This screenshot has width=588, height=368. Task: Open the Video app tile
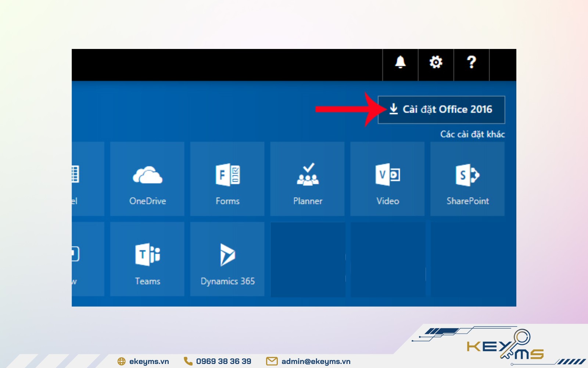(x=388, y=179)
